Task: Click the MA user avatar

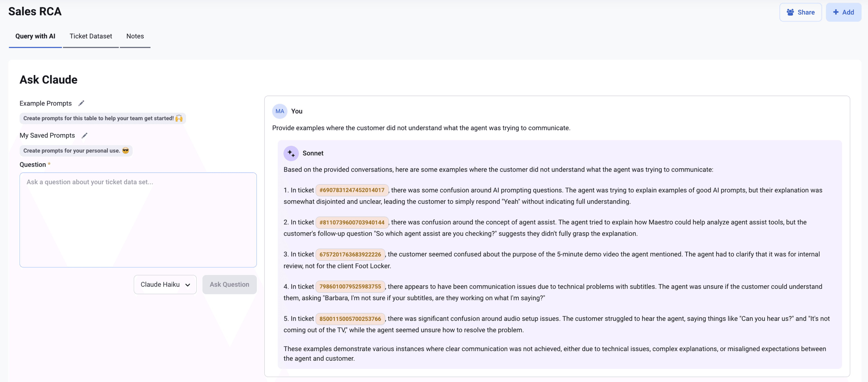Action: coord(279,111)
